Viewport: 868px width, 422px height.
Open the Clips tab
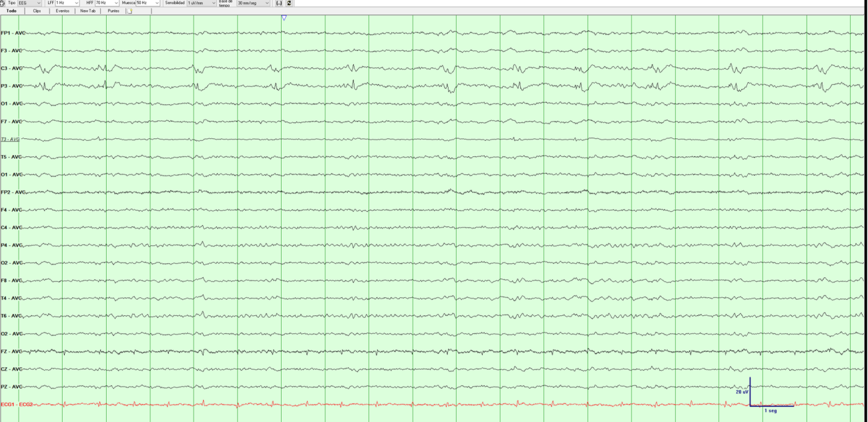[x=37, y=11]
